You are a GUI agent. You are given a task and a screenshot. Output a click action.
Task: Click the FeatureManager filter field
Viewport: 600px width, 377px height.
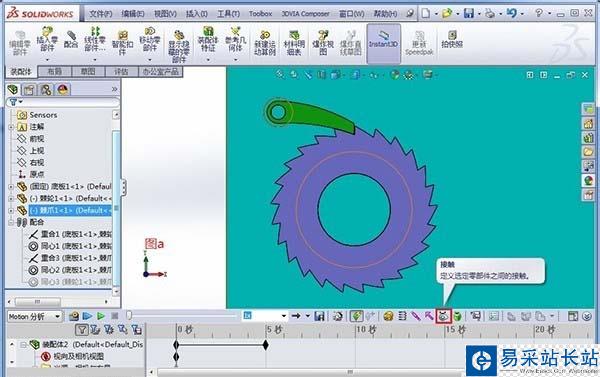pyautogui.click(x=62, y=102)
